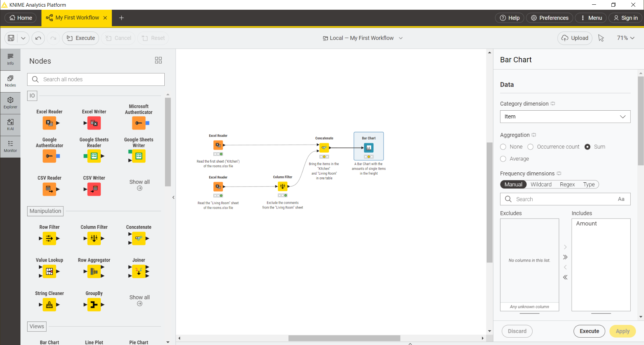Add a Row Filter node

(49, 238)
